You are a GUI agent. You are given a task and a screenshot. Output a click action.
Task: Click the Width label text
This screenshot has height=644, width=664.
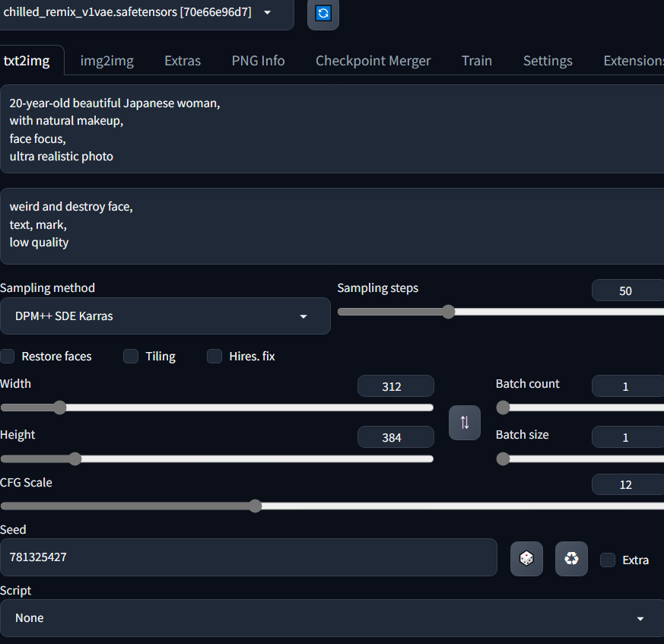(x=15, y=384)
